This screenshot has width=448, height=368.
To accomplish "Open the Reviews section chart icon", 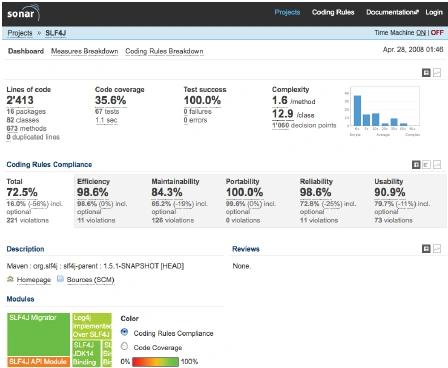I will point(437,249).
